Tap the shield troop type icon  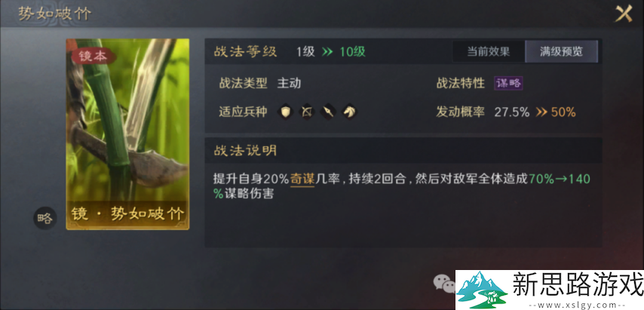click(x=286, y=112)
